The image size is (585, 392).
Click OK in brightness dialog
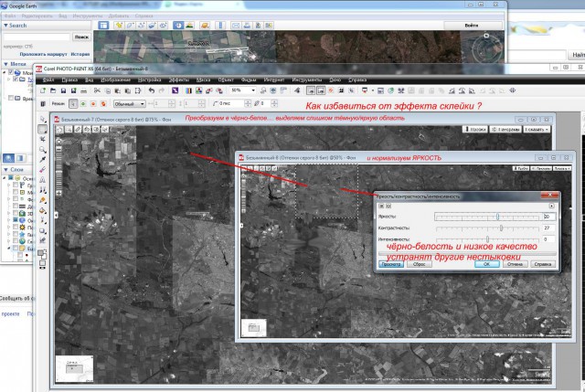point(487,264)
